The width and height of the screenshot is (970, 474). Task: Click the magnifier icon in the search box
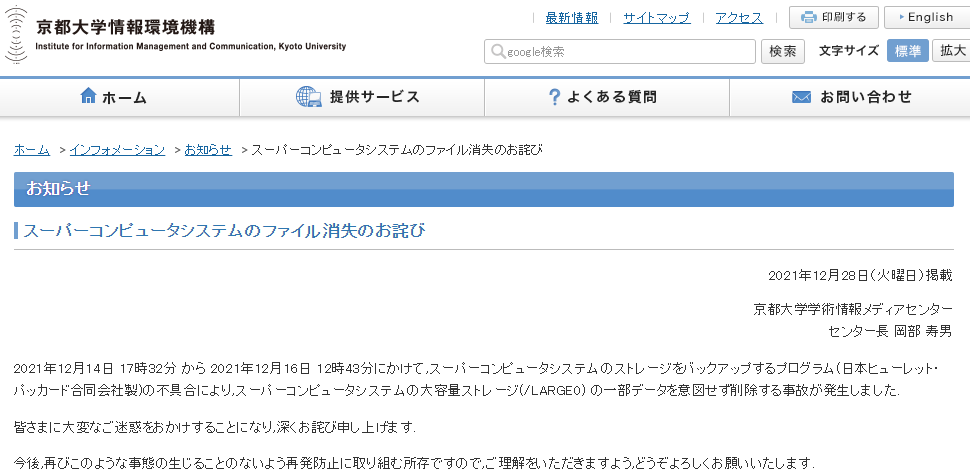(x=498, y=52)
